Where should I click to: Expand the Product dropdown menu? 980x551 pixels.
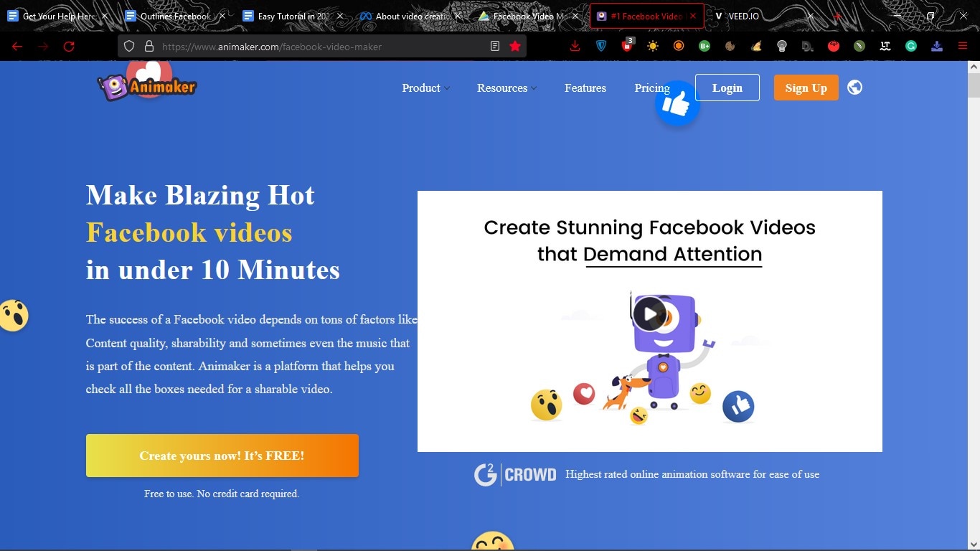click(x=426, y=88)
